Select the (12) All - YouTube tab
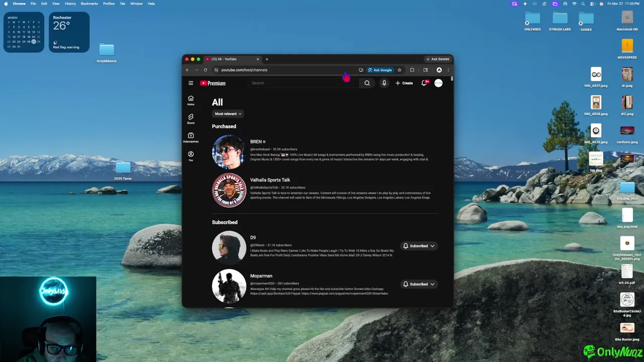This screenshot has width=644, height=362. (x=232, y=59)
